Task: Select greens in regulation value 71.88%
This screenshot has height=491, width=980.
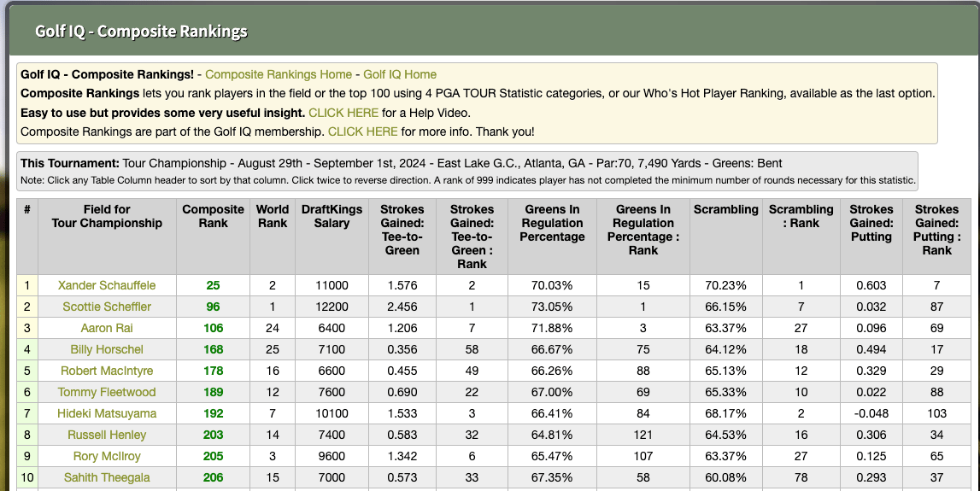Action: [553, 328]
